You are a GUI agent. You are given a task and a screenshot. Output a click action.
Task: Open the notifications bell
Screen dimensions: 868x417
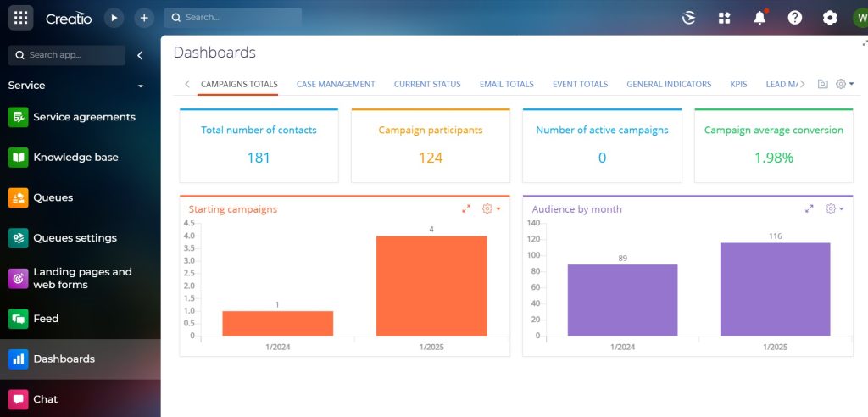759,18
